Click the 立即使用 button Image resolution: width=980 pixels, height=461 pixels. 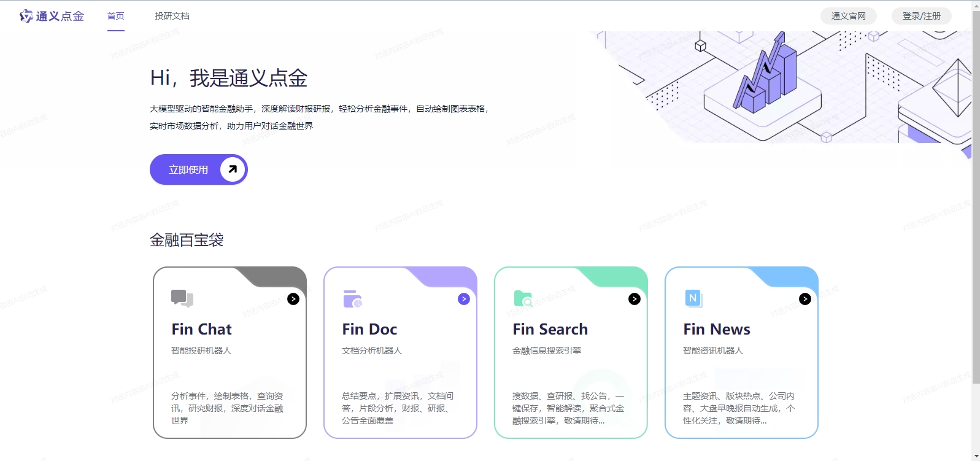tap(199, 169)
